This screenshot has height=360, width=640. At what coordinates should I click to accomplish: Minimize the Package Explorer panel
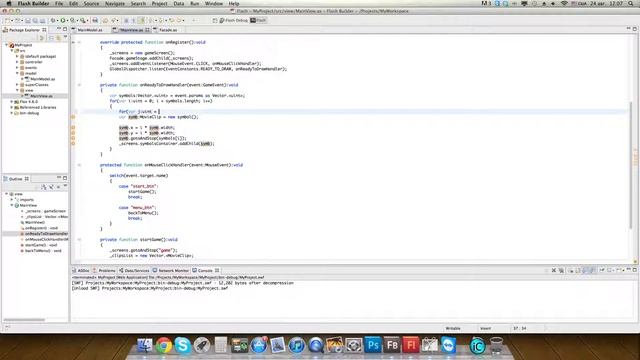point(59,29)
